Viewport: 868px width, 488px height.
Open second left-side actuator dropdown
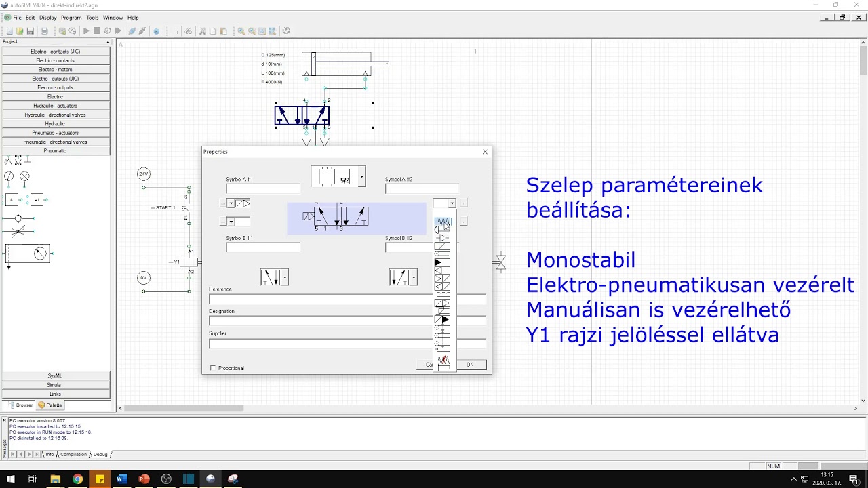[x=231, y=222]
